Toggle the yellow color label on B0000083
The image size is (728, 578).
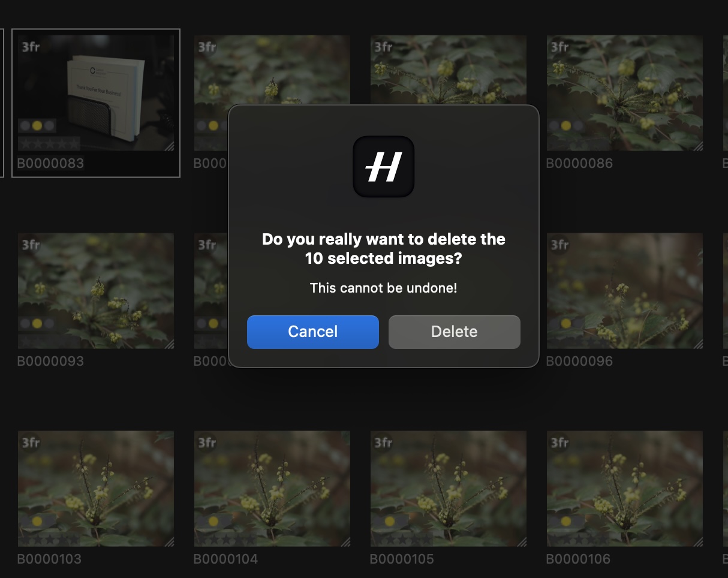coord(37,126)
